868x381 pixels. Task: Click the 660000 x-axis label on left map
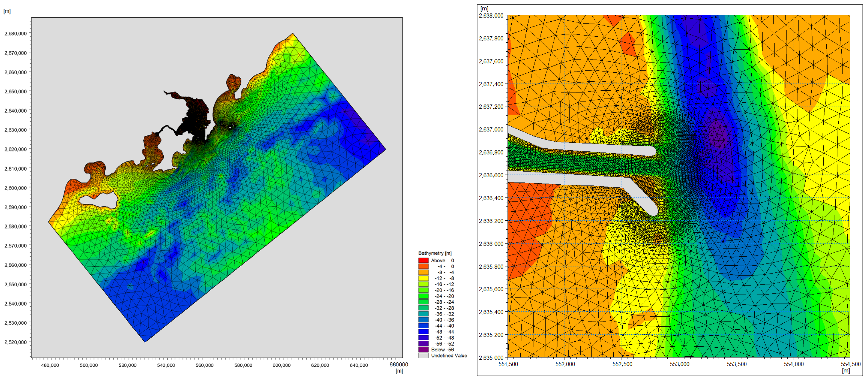399,365
